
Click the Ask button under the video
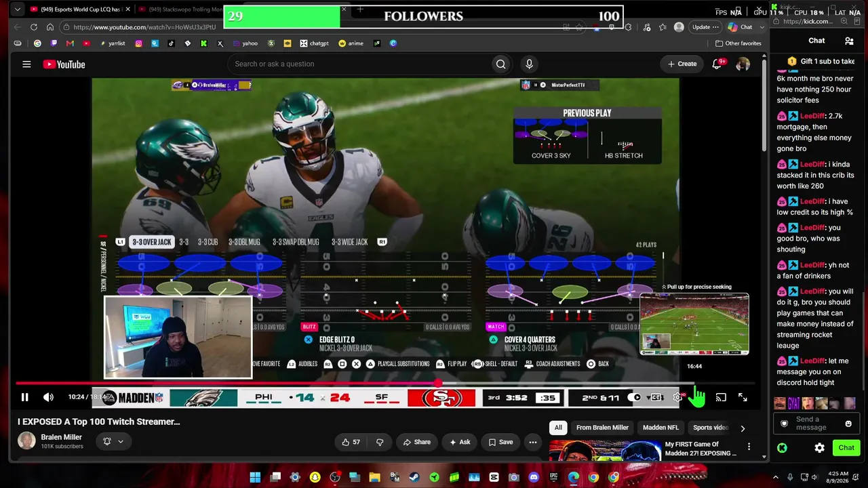[459, 442]
